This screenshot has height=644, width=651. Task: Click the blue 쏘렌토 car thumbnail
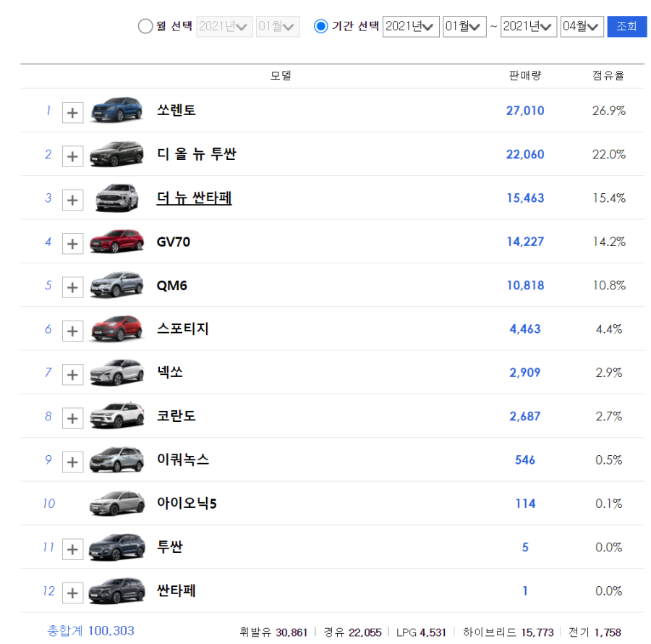[116, 110]
